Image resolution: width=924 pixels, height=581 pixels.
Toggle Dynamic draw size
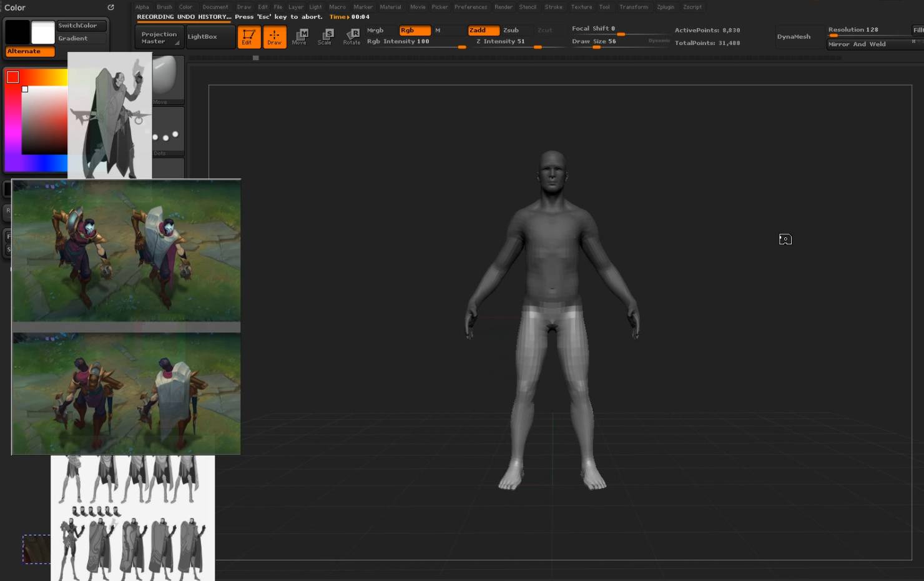coord(659,41)
